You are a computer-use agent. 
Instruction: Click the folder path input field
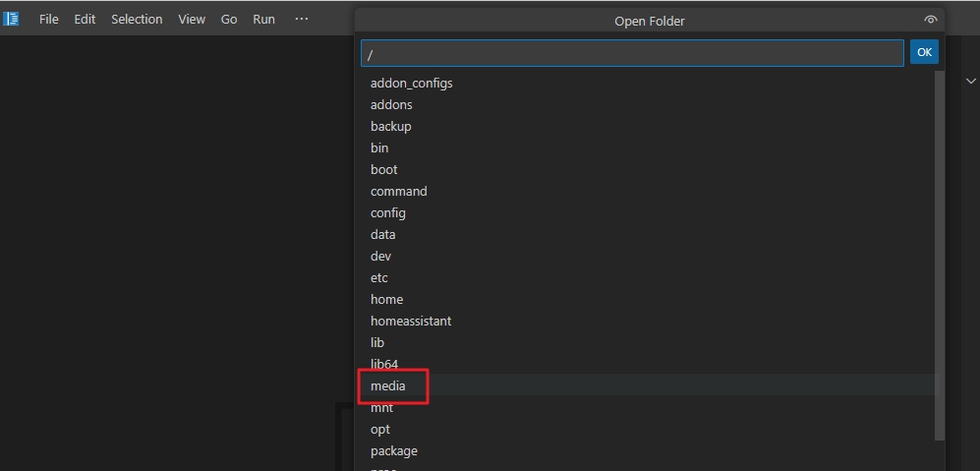pos(631,53)
